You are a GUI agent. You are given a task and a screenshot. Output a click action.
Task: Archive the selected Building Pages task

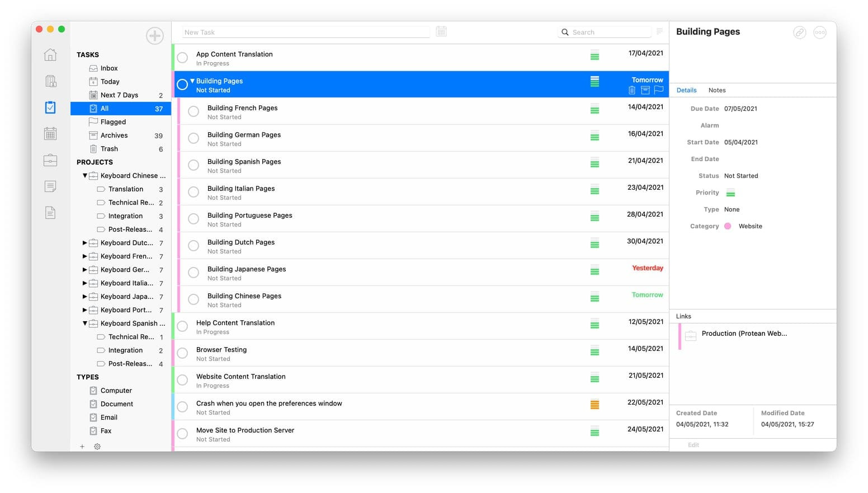(x=645, y=90)
